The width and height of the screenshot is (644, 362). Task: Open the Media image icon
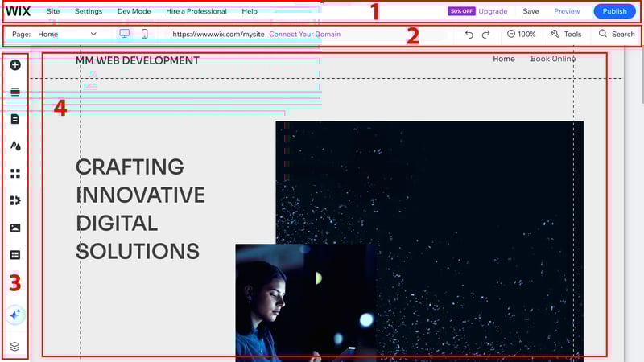[15, 228]
